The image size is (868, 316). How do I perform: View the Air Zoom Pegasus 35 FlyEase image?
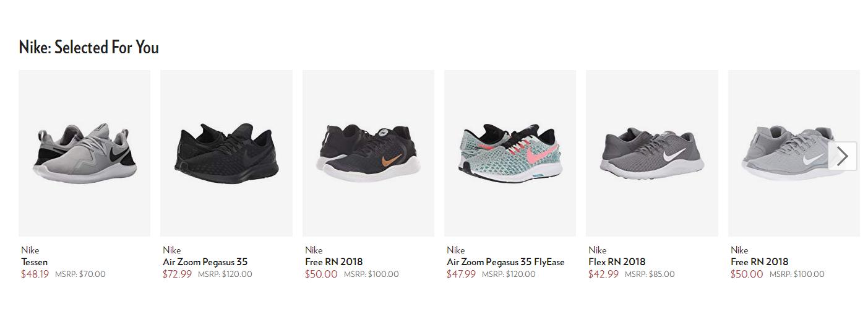[x=510, y=153]
